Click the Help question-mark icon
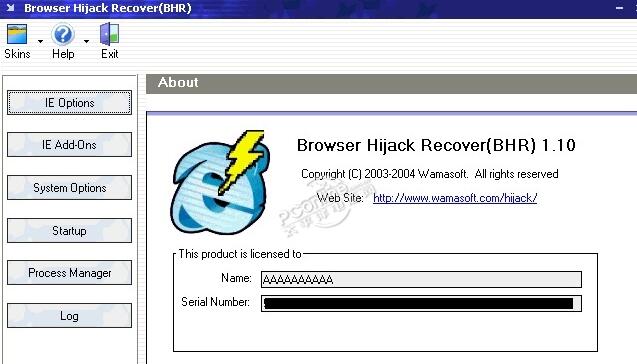 click(x=63, y=34)
